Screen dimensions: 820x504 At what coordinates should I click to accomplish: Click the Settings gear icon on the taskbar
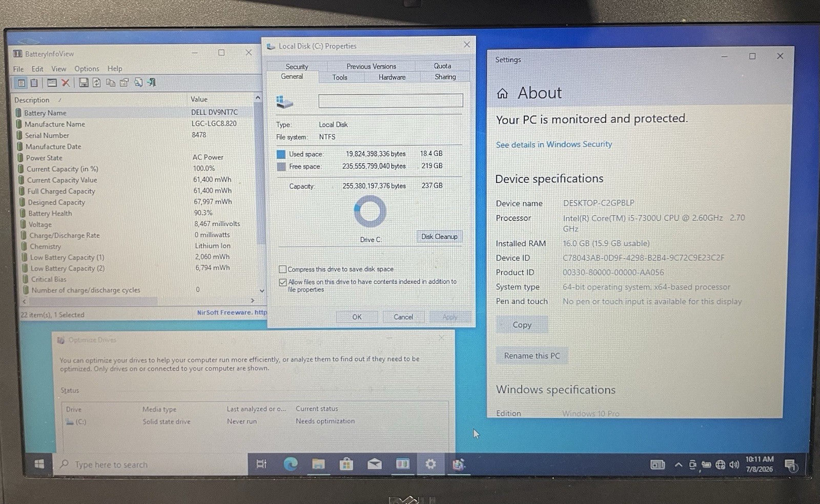pos(430,464)
